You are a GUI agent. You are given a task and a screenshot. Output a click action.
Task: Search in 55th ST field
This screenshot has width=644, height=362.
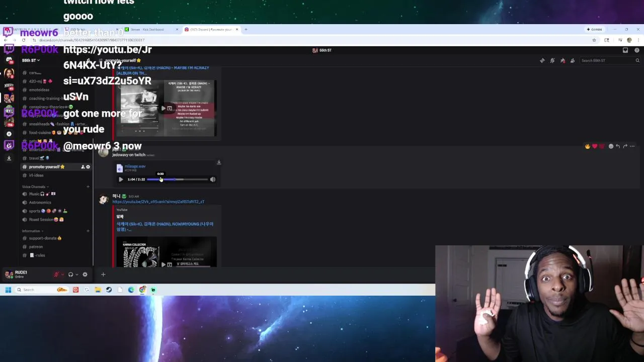[x=609, y=61]
